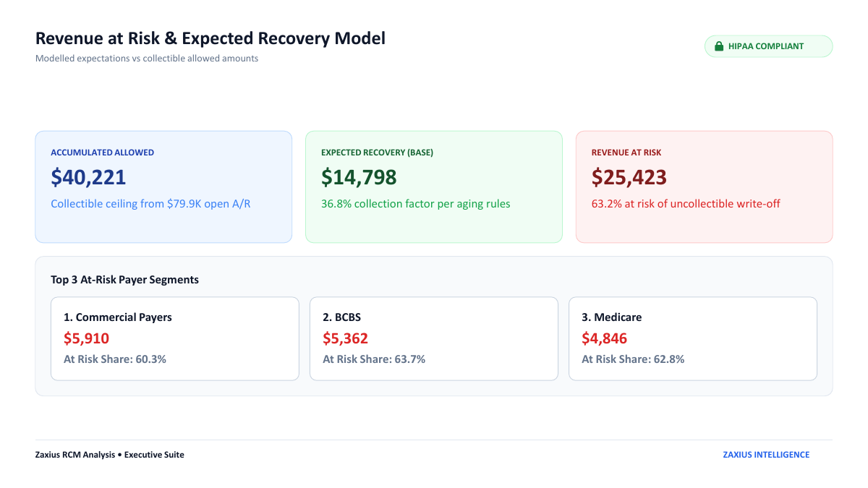
Task: Click 'Collectible ceiling from $79.9K open A/R' text
Action: point(150,204)
